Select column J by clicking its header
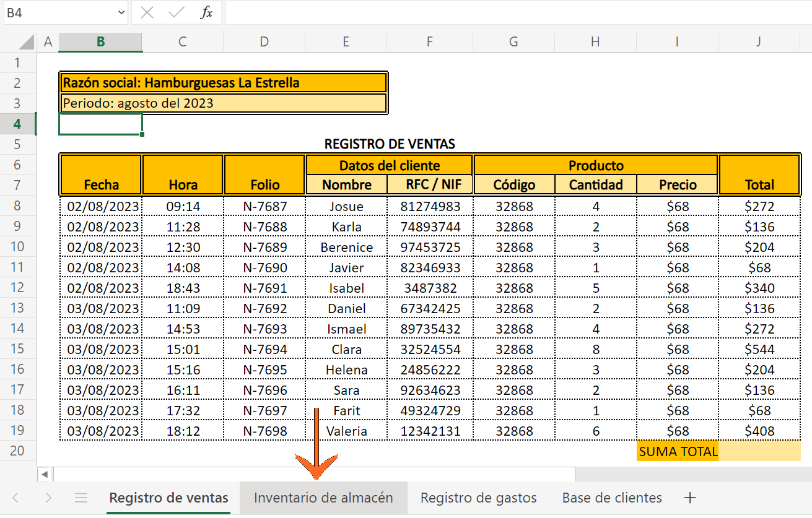 tap(758, 41)
